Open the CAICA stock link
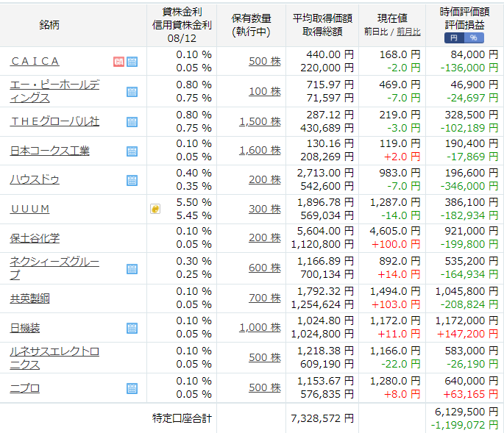Viewport: 504px width, 433px height. (x=35, y=61)
